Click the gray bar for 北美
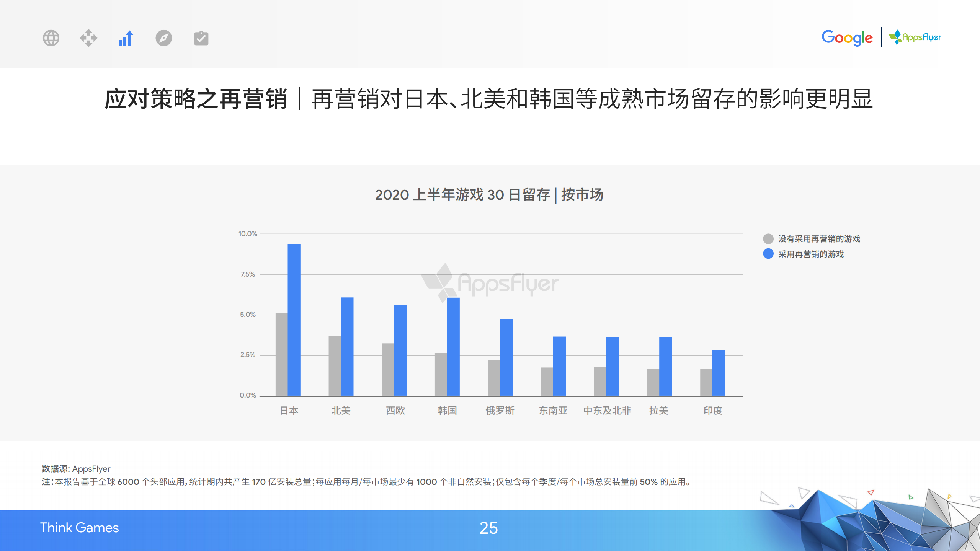 (x=334, y=366)
